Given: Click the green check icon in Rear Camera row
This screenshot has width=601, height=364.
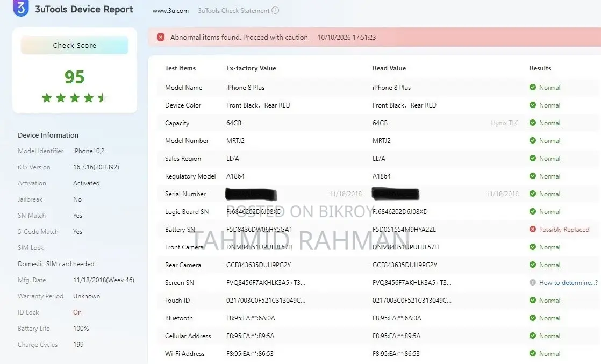Looking at the screenshot, I should pyautogui.click(x=532, y=265).
